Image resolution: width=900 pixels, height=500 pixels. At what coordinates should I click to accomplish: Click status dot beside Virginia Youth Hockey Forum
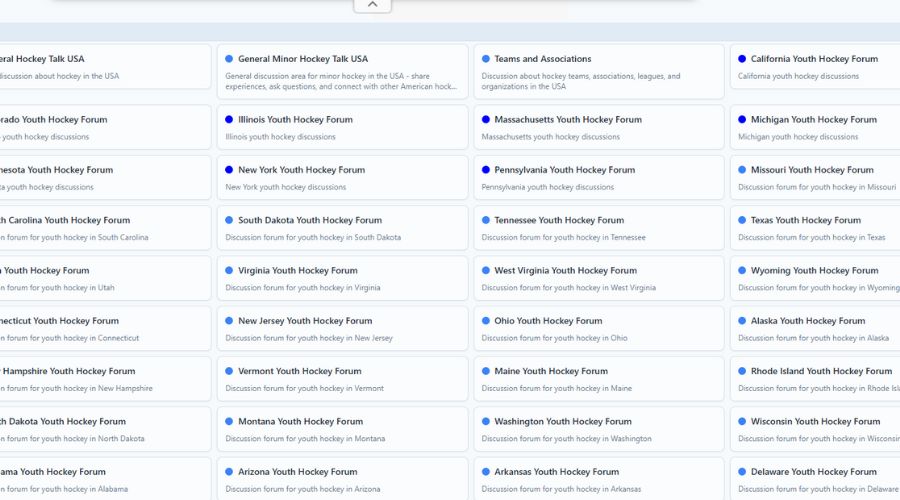(229, 270)
